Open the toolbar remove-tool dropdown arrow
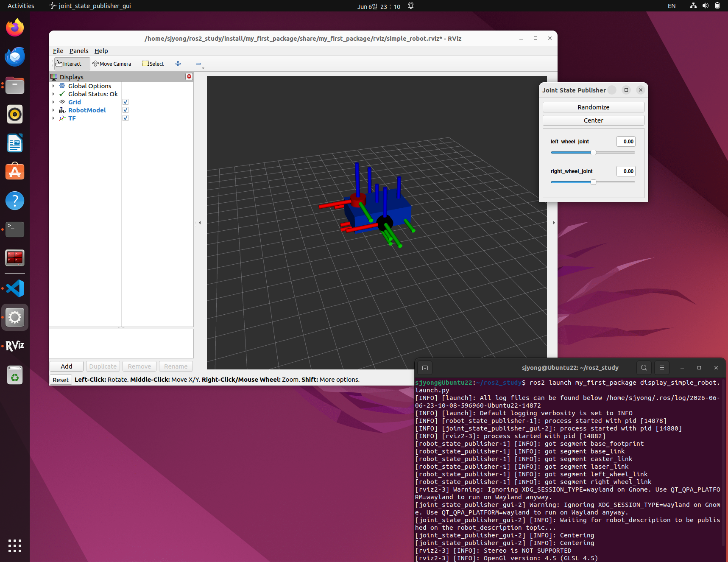The width and height of the screenshot is (728, 562). (x=203, y=68)
